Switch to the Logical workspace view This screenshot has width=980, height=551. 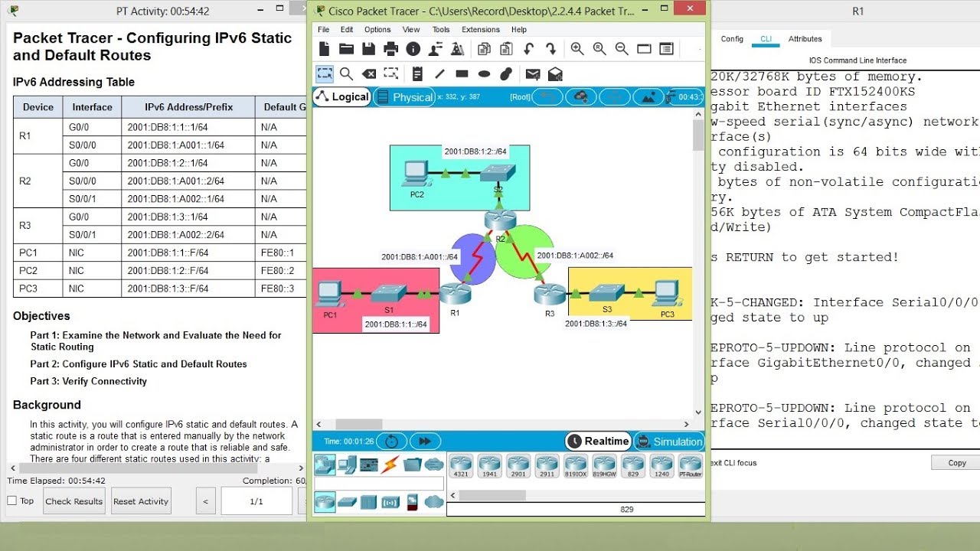tap(342, 96)
